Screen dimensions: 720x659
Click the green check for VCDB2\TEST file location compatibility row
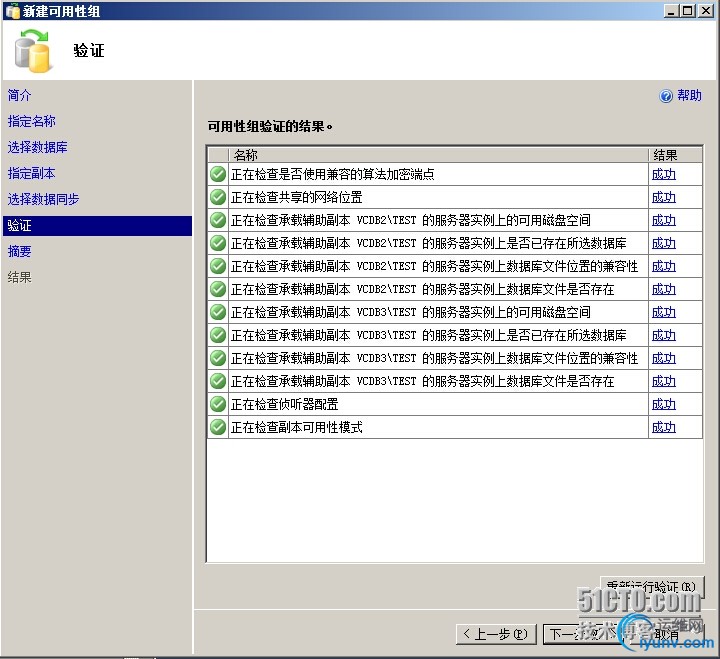pos(218,266)
